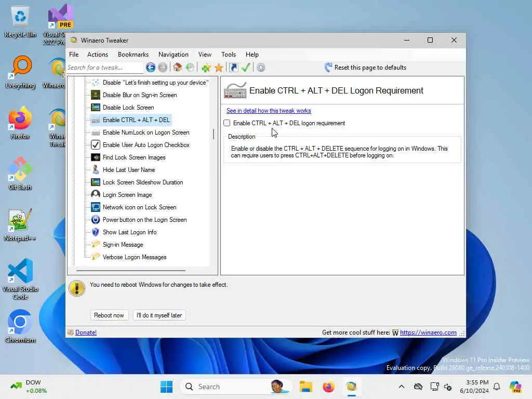Viewport: 532px width, 399px height.
Task: Open Everything desktop shortcut
Action: click(20, 73)
